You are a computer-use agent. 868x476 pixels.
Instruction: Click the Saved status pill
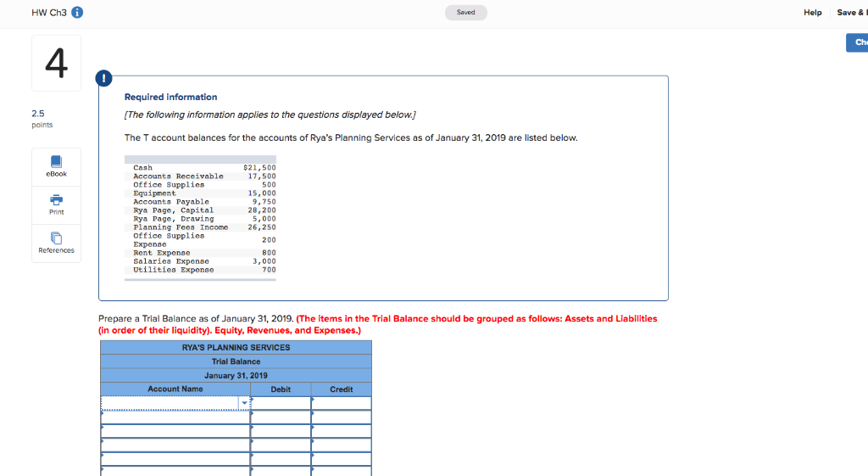466,12
